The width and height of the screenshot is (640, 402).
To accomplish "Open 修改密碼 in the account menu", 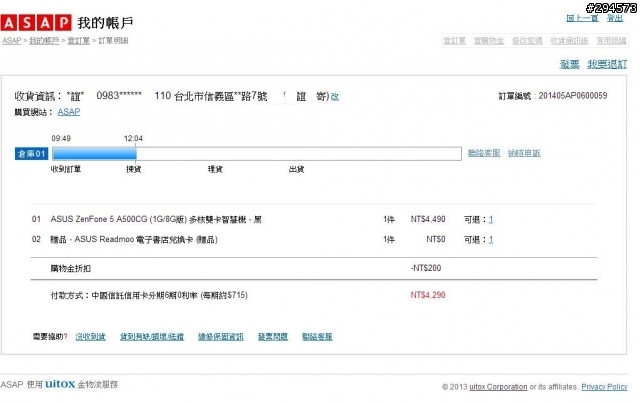I will point(527,41).
